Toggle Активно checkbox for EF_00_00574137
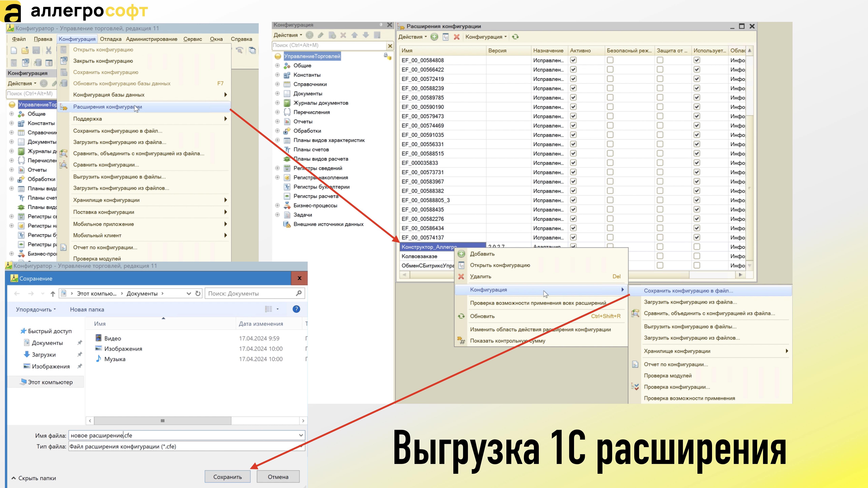868x488 pixels. pyautogui.click(x=573, y=237)
